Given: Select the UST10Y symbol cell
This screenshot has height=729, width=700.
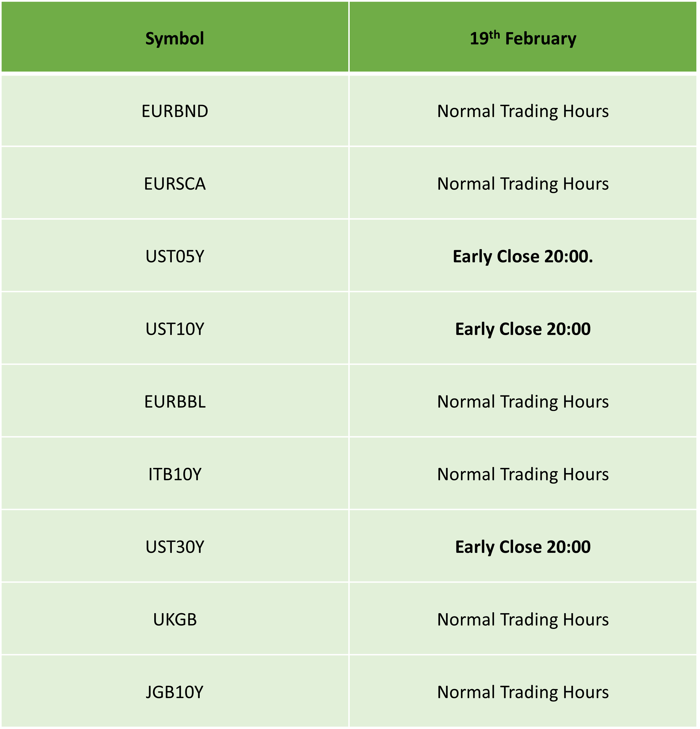Looking at the screenshot, I should pyautogui.click(x=175, y=328).
